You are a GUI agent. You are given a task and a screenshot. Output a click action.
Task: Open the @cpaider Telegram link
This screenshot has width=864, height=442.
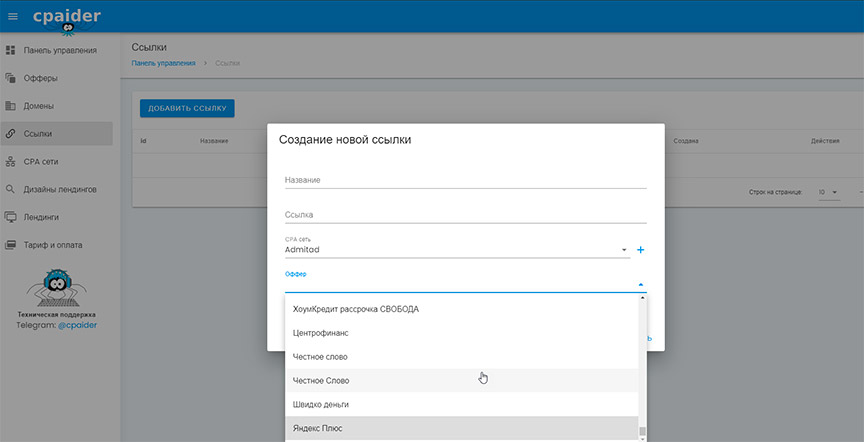point(78,325)
